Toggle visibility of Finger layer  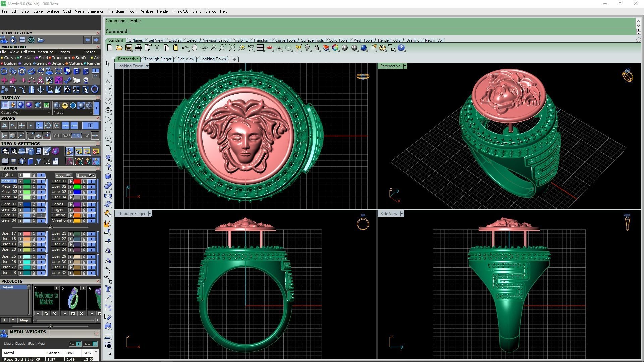(91, 210)
